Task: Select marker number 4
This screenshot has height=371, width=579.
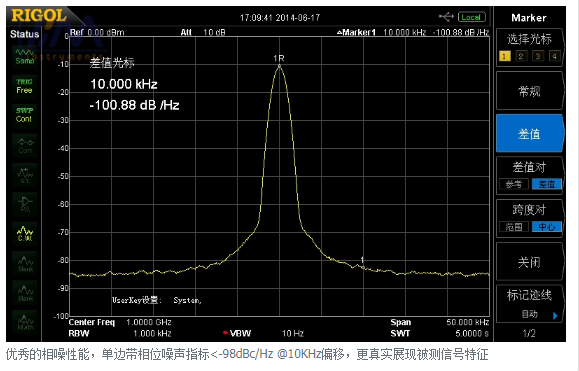Action: (x=554, y=56)
